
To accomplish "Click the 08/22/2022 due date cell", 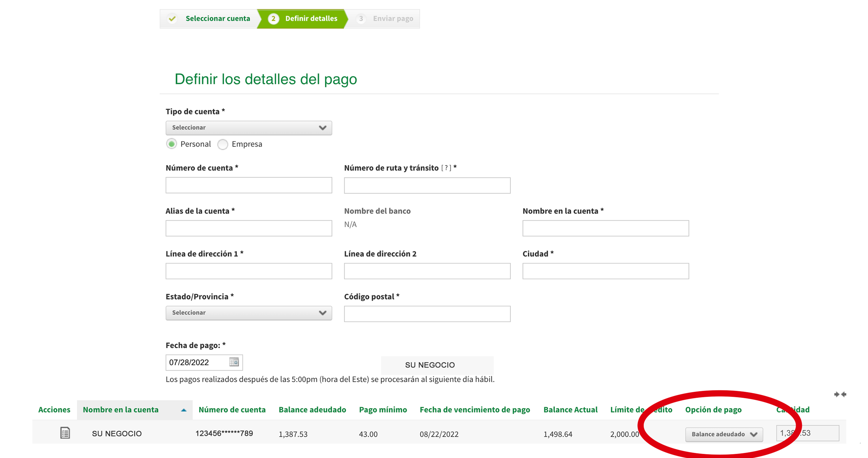I will click(439, 434).
